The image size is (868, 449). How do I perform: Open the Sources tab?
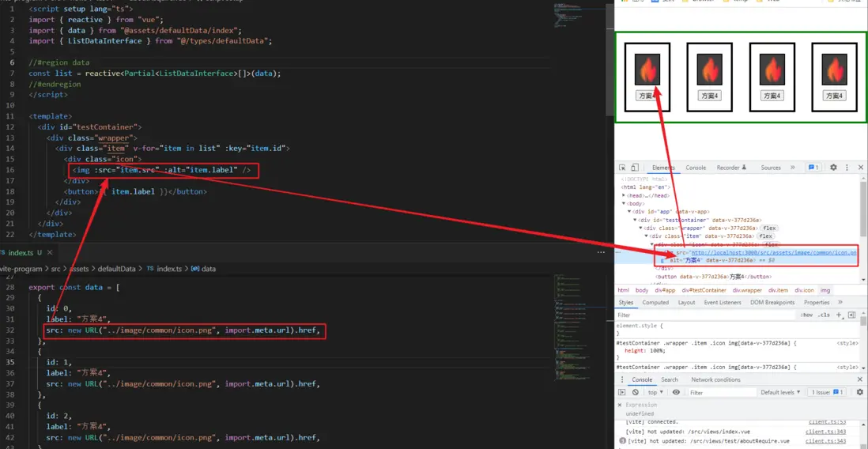click(771, 168)
